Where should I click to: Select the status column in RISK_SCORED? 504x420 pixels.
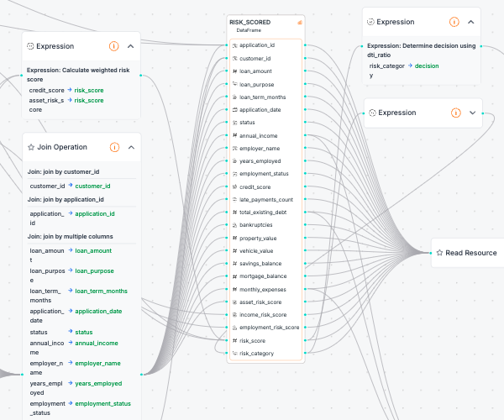pos(265,123)
